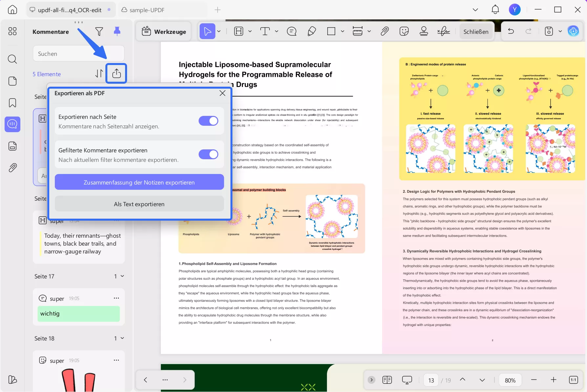Toggle Exportieren nach Seite switch
Viewport: 587px width, 392px height.
pos(208,121)
